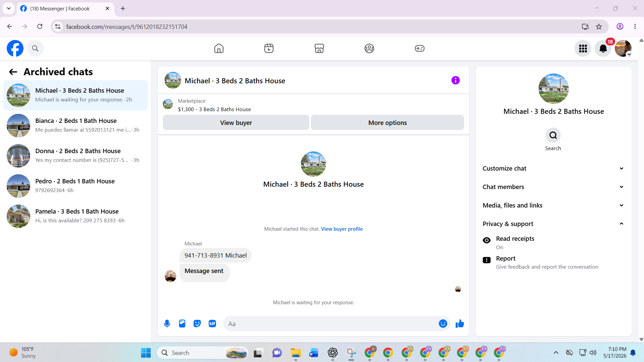Open the Marketplace storefront icon
644x362 pixels.
(x=319, y=48)
